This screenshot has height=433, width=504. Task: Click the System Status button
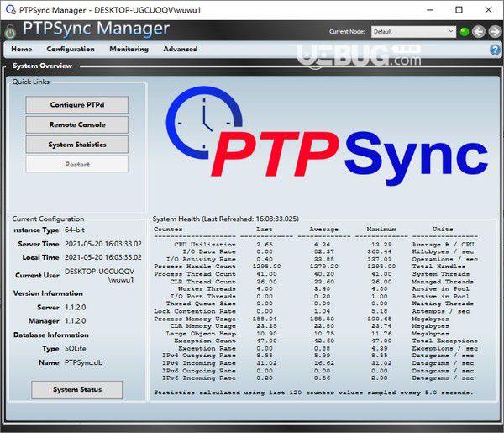pyautogui.click(x=76, y=389)
